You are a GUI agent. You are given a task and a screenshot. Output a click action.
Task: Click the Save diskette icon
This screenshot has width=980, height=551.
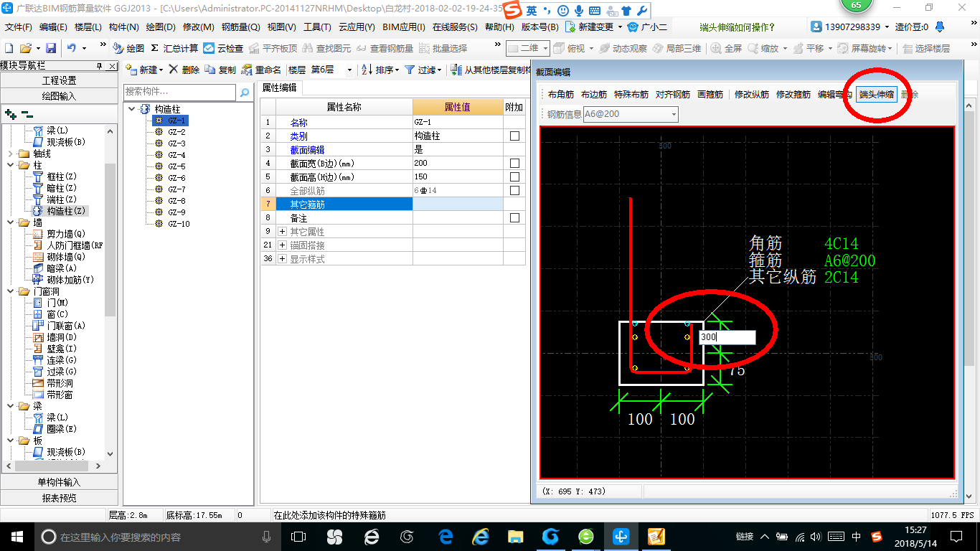(x=51, y=48)
